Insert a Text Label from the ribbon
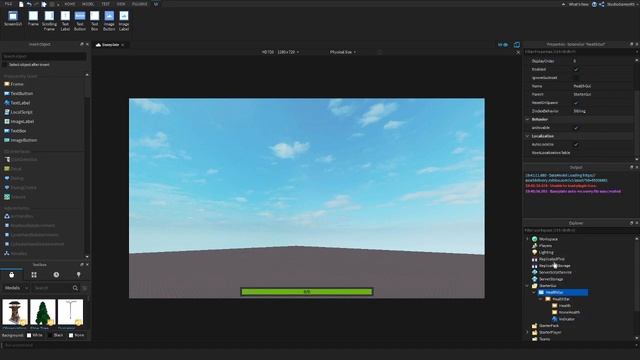Screen dimensions: 640x360 point(65,21)
